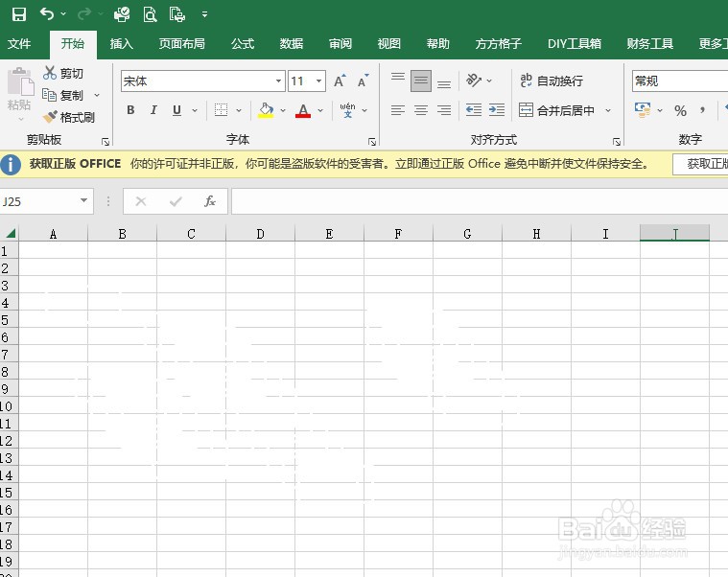This screenshot has height=577, width=728.
Task: Expand the font color dropdown arrow
Action: 320,110
